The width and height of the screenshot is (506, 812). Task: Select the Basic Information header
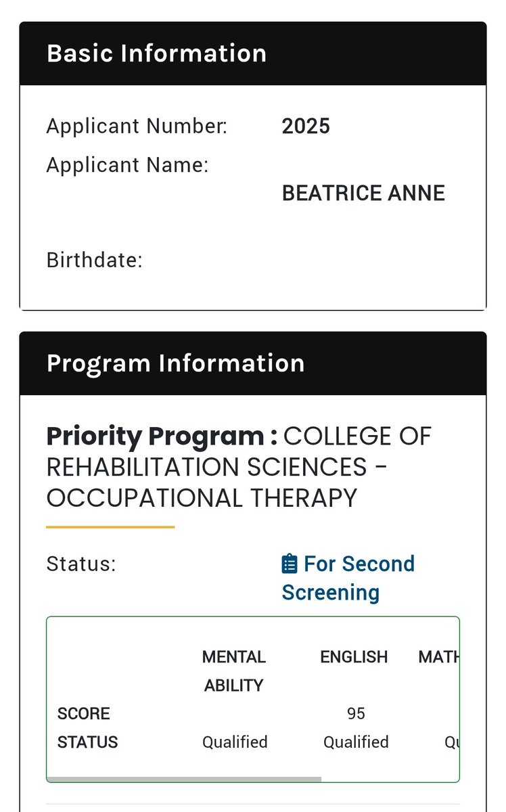tap(253, 53)
